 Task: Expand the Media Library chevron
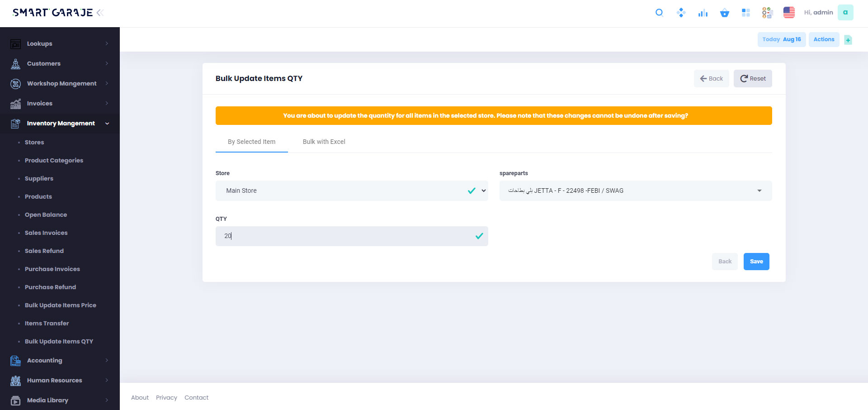point(107,400)
